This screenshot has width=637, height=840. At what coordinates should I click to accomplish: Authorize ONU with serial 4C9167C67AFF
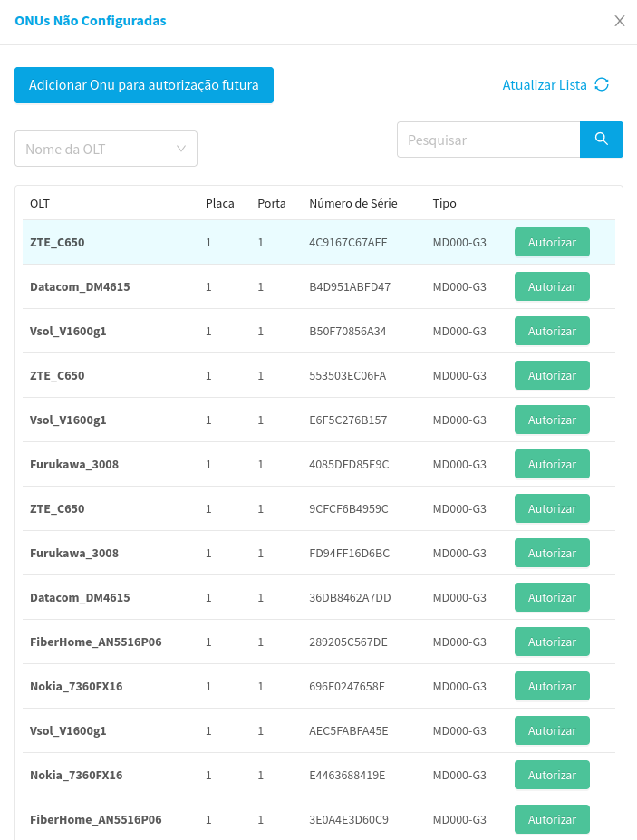[552, 243]
